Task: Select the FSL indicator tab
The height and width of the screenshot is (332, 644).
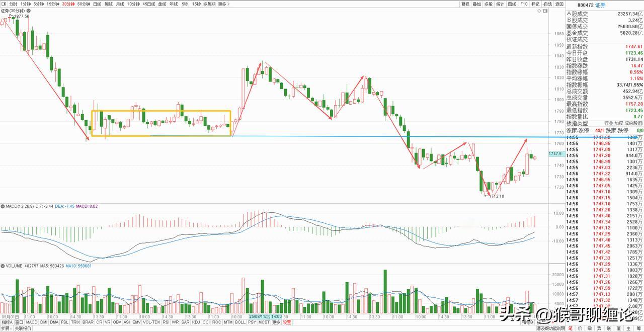Action: [65, 322]
